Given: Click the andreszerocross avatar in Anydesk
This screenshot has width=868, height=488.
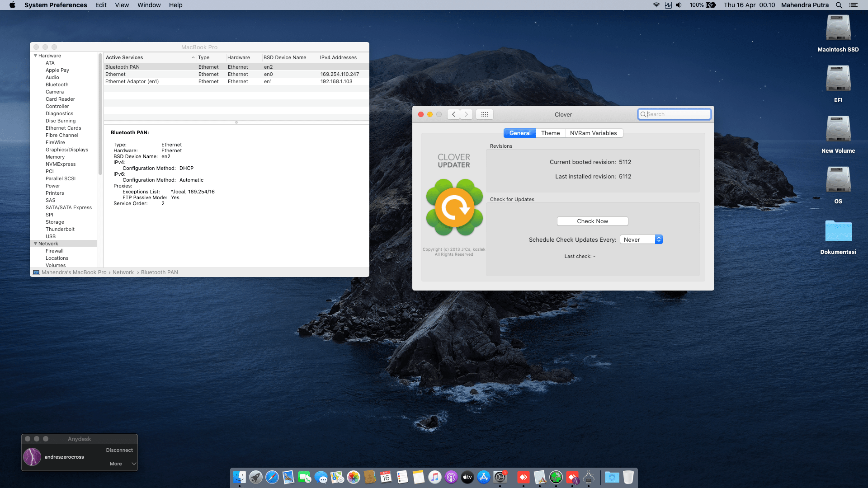Looking at the screenshot, I should pyautogui.click(x=32, y=457).
